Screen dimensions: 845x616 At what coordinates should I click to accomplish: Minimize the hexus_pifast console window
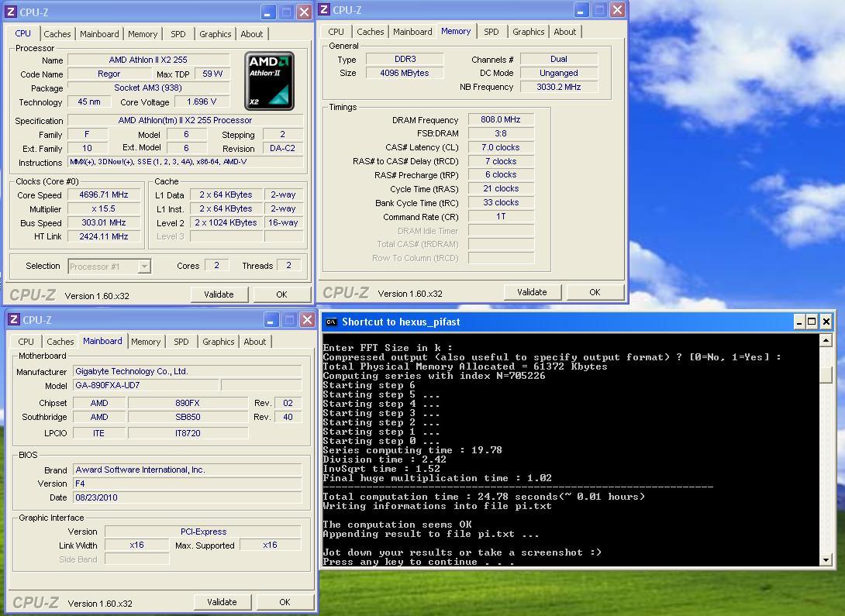(x=799, y=322)
